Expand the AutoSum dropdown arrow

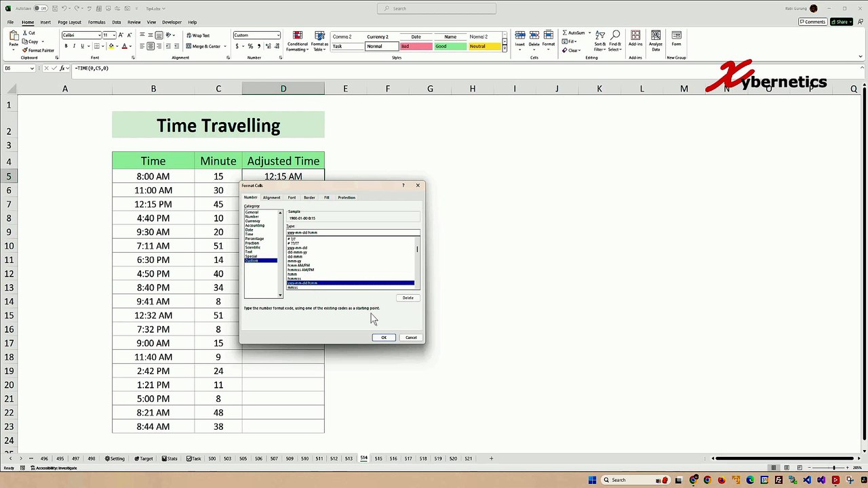[589, 33]
